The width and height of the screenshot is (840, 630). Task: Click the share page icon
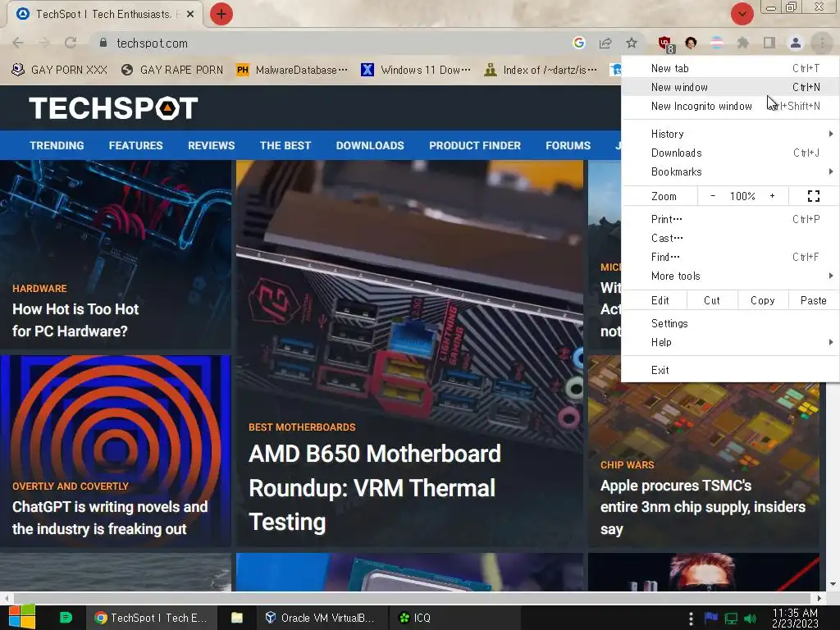605,43
